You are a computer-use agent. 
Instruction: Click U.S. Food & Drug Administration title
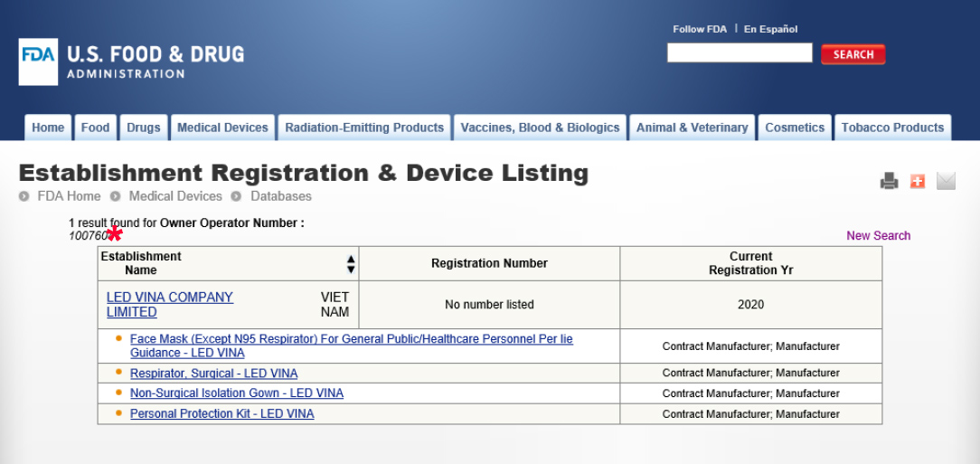click(x=155, y=62)
